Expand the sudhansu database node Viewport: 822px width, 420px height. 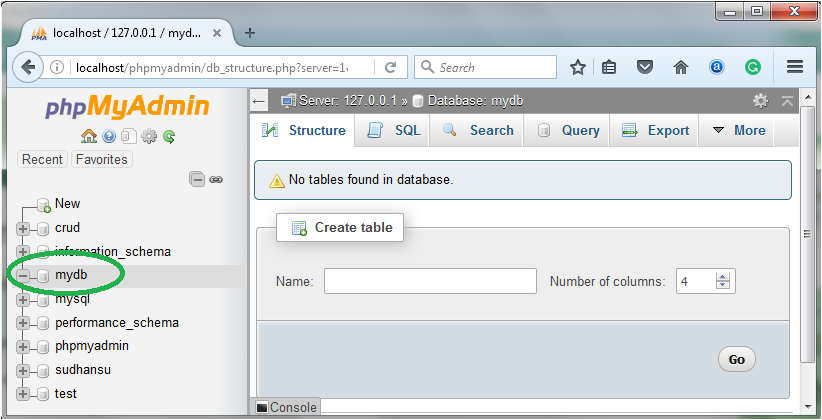pyautogui.click(x=23, y=370)
